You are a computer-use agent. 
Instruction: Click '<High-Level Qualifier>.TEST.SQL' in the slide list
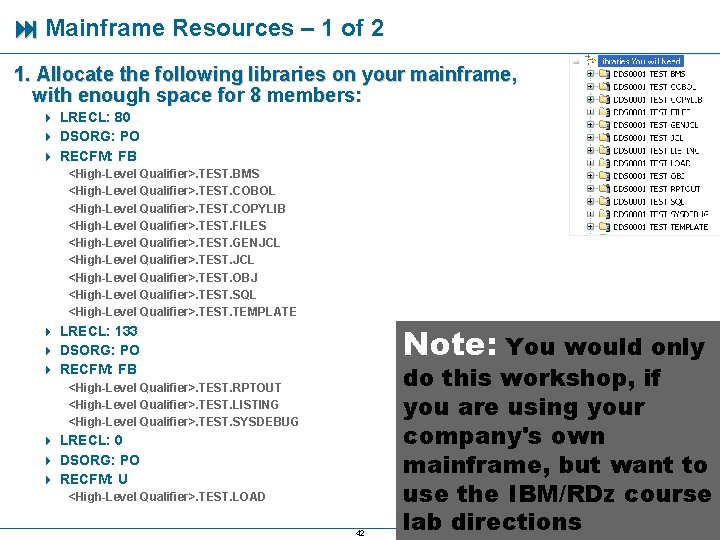tap(162, 294)
